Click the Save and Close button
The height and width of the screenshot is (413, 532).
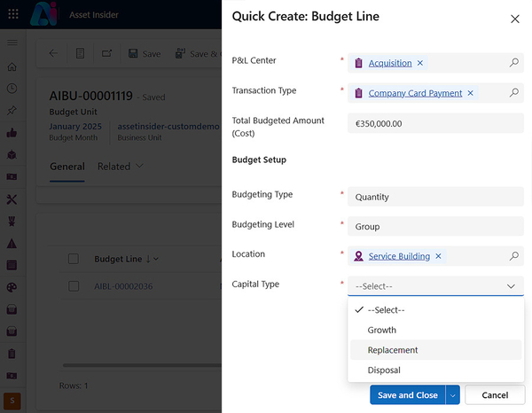[x=407, y=395]
